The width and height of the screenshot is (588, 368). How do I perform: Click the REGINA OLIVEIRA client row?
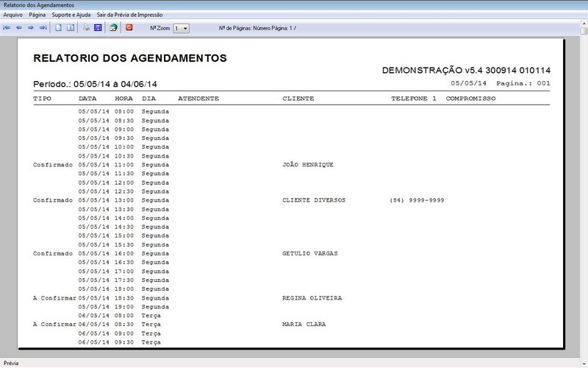coord(312,298)
